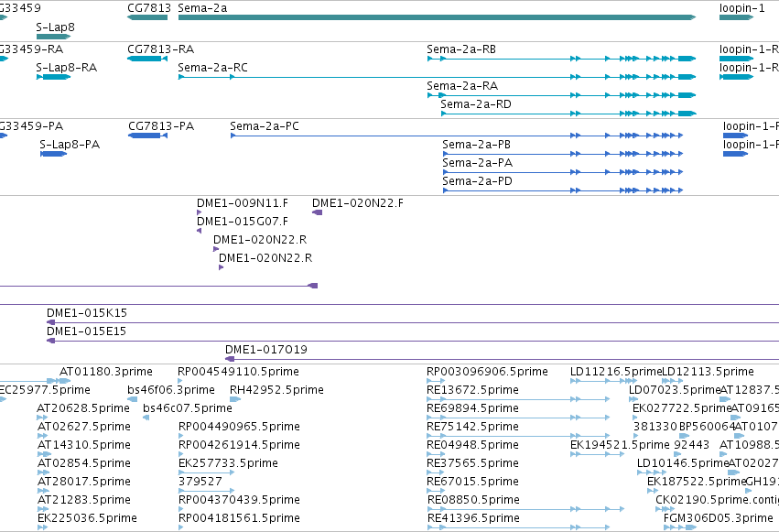This screenshot has height=532, width=779.
Task: Click the BP560064 feature
Action: tap(684, 436)
